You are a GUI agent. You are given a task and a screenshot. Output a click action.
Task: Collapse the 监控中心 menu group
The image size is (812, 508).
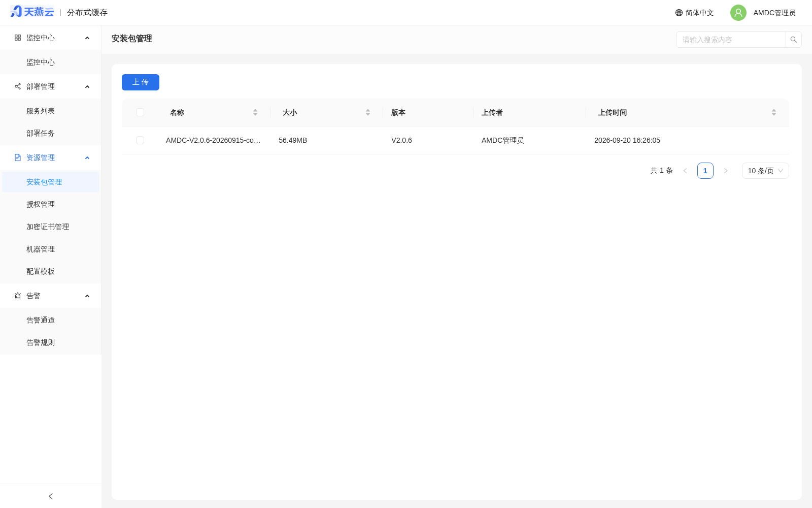(x=87, y=38)
